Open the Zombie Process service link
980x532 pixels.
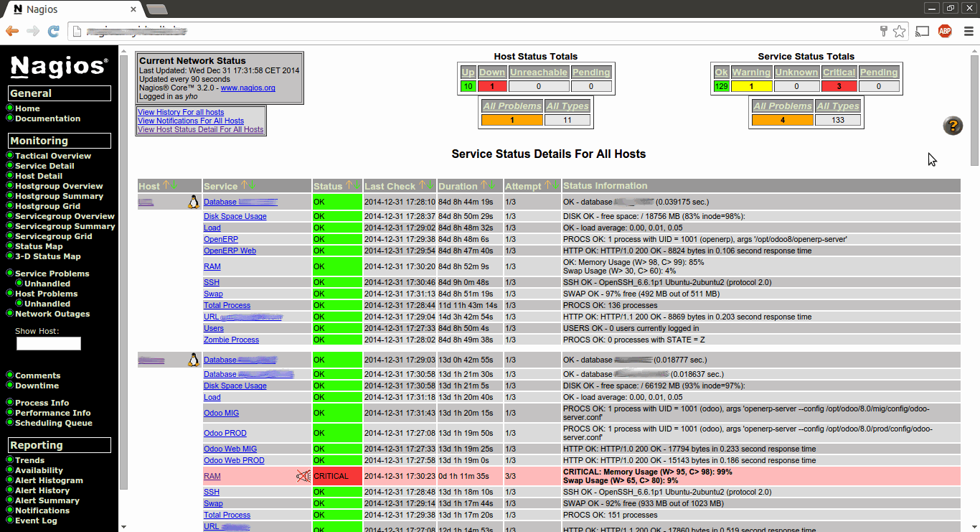pyautogui.click(x=231, y=340)
